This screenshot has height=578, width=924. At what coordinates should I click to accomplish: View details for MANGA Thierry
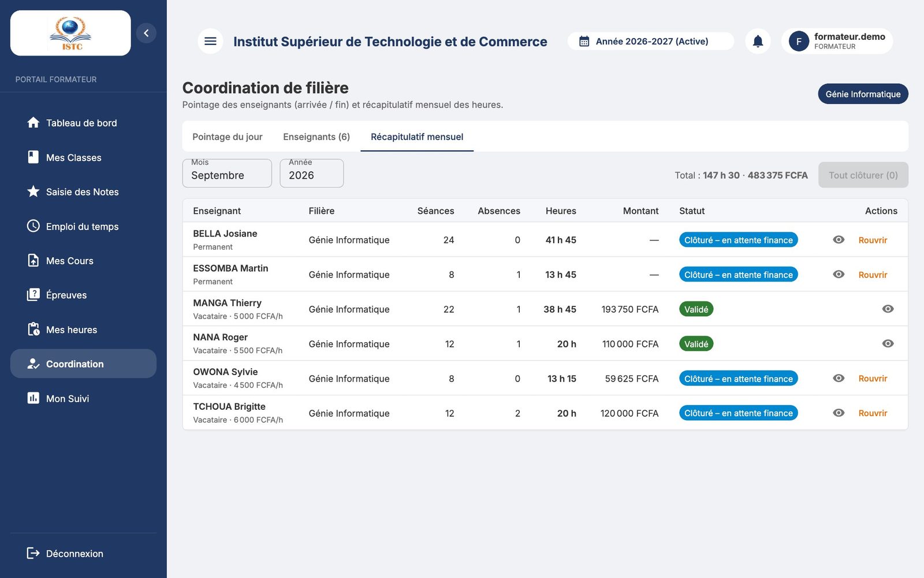[x=888, y=309]
